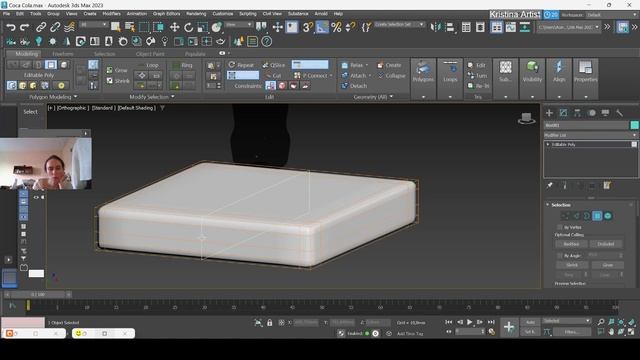The image size is (640, 360).
Task: Enable the Face constraint icon
Action: coord(293,86)
